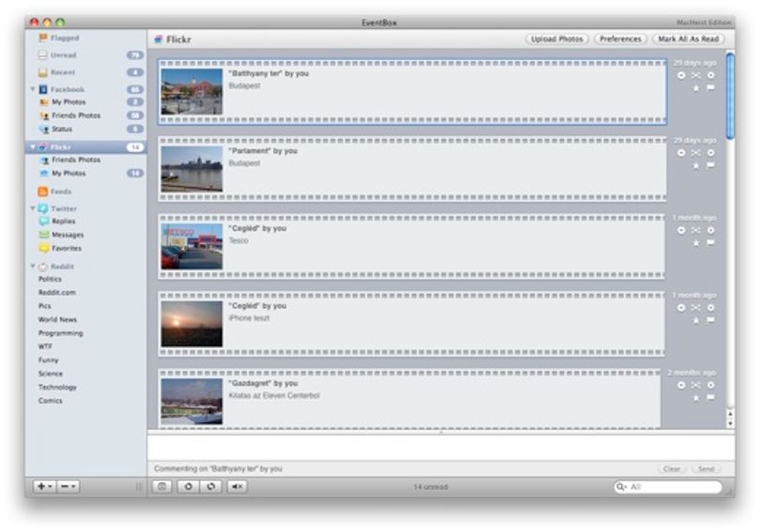This screenshot has height=532, width=760.
Task: Collapse the Reddit section in sidebar
Action: pos(33,266)
